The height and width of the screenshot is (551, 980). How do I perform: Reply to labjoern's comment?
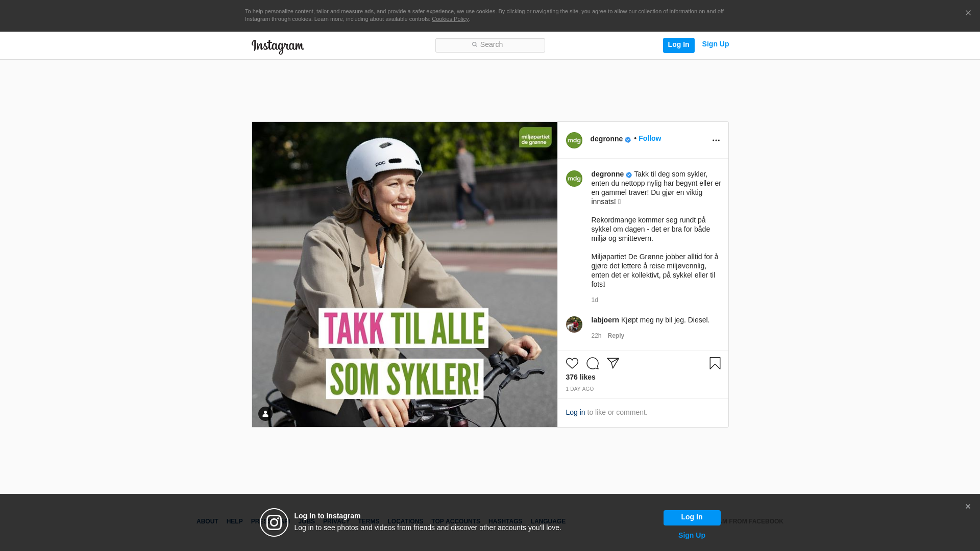[x=616, y=336]
